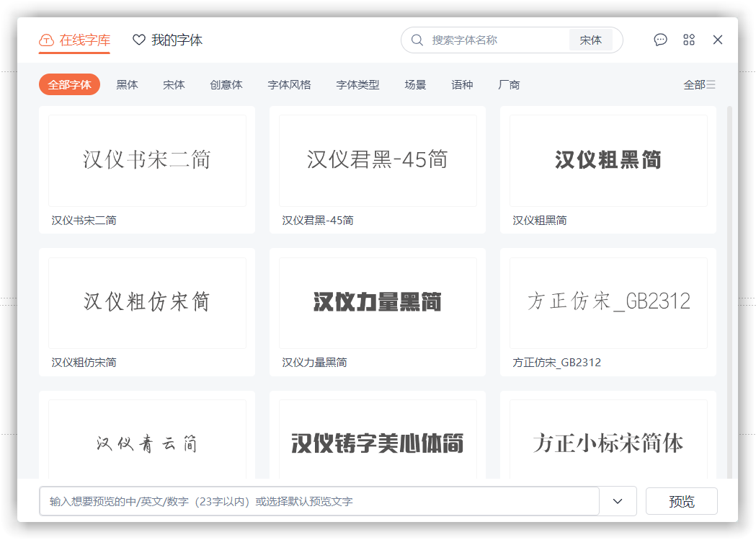Image resolution: width=756 pixels, height=540 pixels.
Task: Close the font library dialog
Action: (718, 40)
